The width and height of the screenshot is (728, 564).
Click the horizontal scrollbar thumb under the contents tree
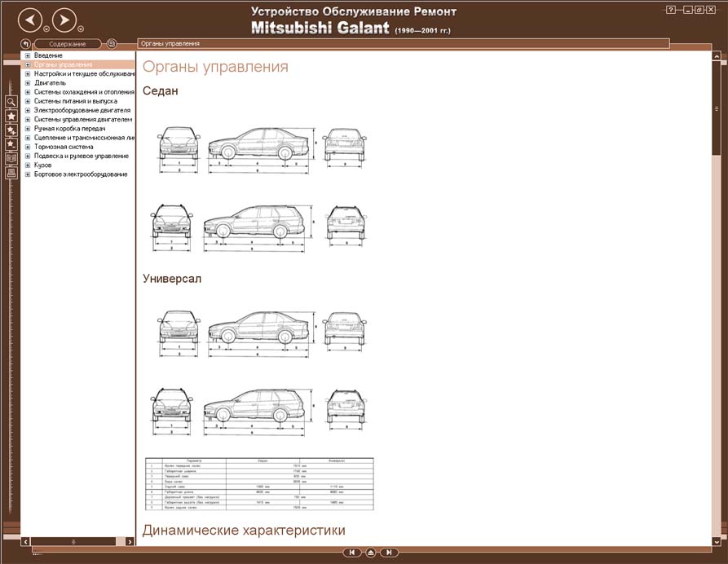click(x=73, y=542)
